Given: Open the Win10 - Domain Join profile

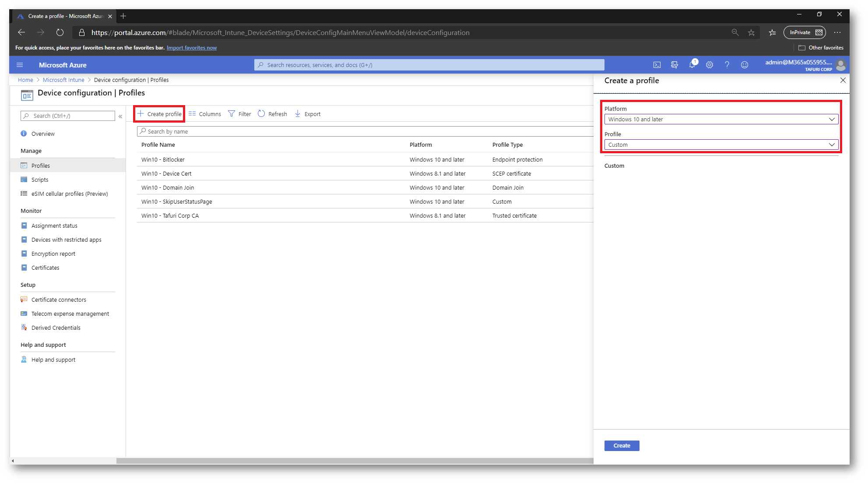Looking at the screenshot, I should tap(168, 188).
